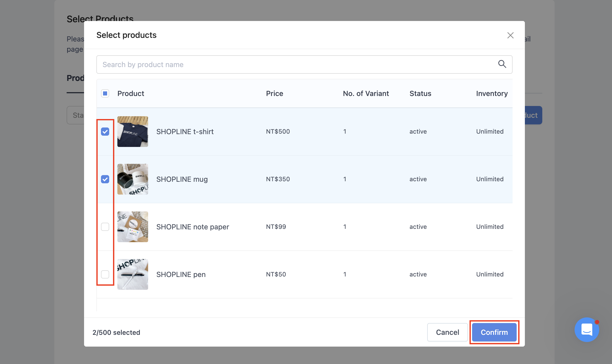The width and height of the screenshot is (612, 364).
Task: Close the Select products dialog
Action: 510,35
